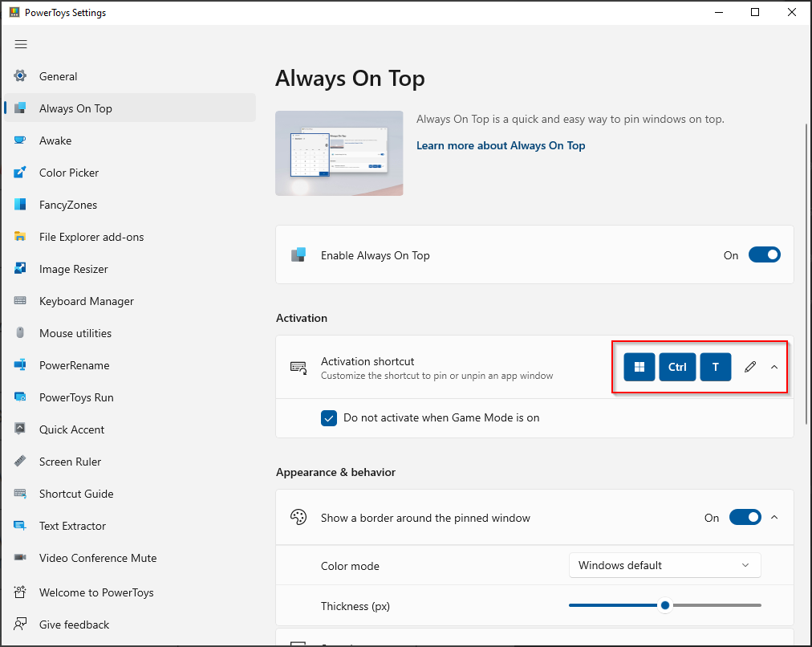Open the Color mode dropdown
Image resolution: width=812 pixels, height=647 pixels.
coord(664,565)
